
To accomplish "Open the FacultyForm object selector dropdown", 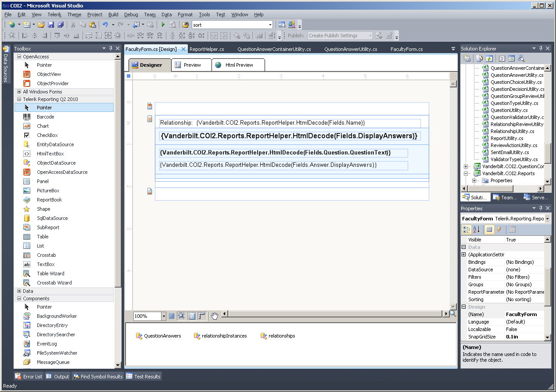I will (x=547, y=219).
